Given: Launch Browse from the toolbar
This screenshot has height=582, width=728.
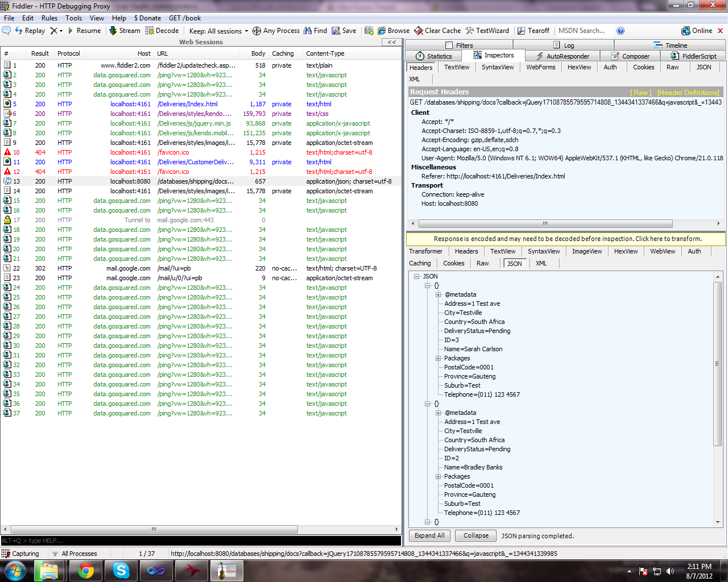Looking at the screenshot, I should click(x=393, y=31).
